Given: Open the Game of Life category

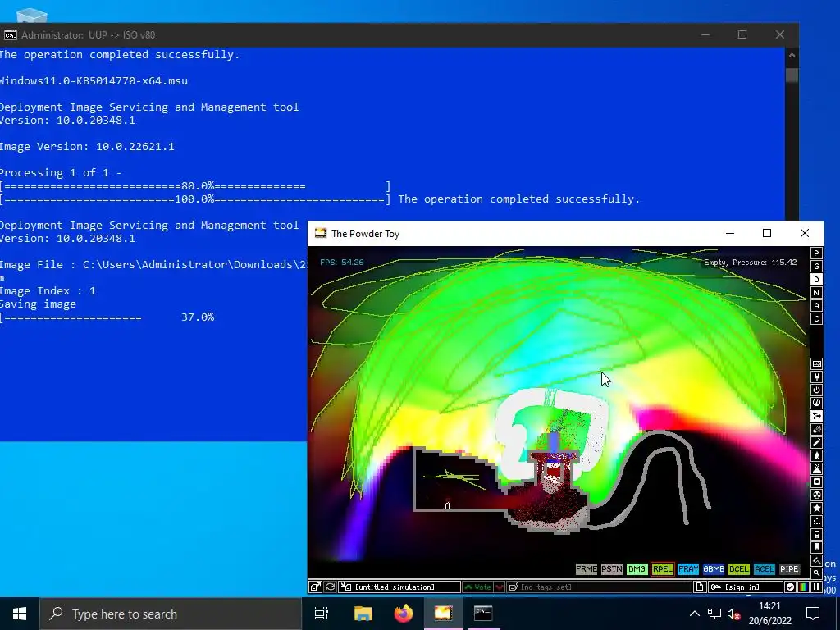Looking at the screenshot, I should coord(816,521).
